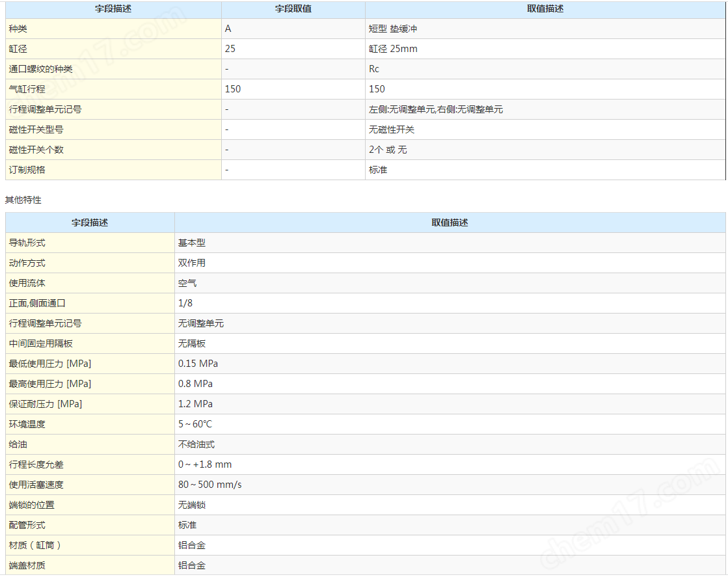Image resolution: width=728 pixels, height=577 pixels.
Task: Click the 无端锁 value cell
Action: pos(192,505)
